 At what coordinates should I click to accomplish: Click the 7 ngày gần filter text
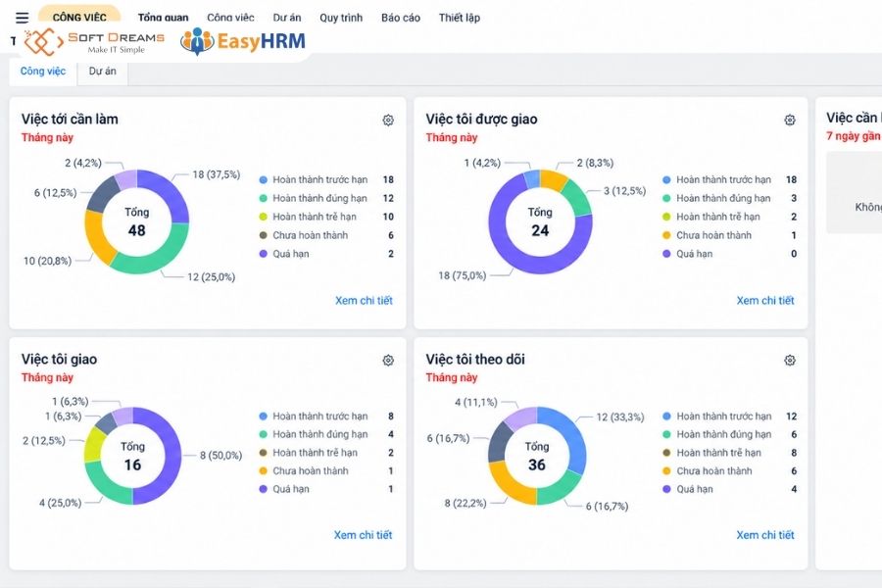[854, 136]
